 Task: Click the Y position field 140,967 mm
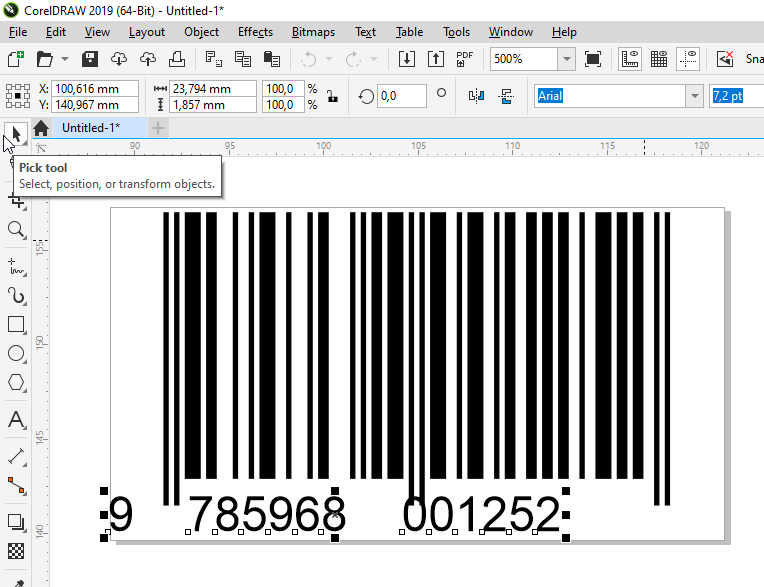click(95, 105)
